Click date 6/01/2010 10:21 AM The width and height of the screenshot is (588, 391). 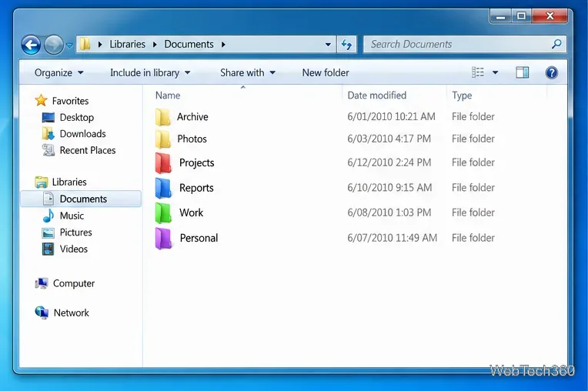391,117
